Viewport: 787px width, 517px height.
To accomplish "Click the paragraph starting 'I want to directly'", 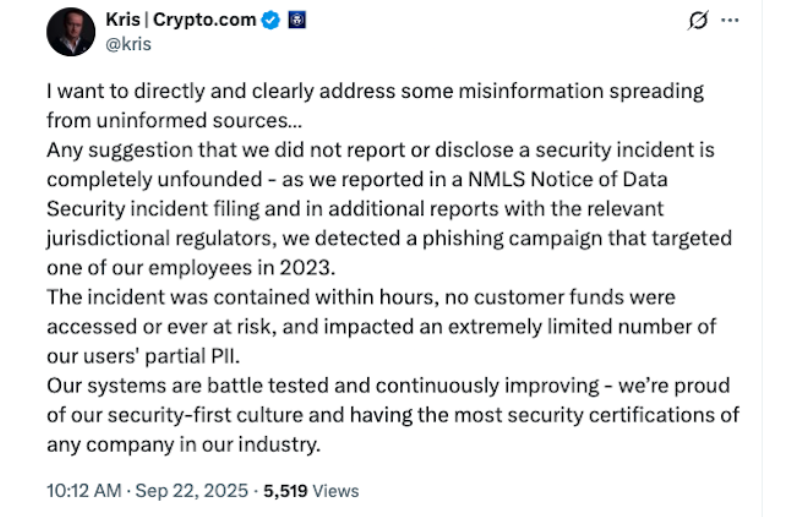I will coord(375,91).
